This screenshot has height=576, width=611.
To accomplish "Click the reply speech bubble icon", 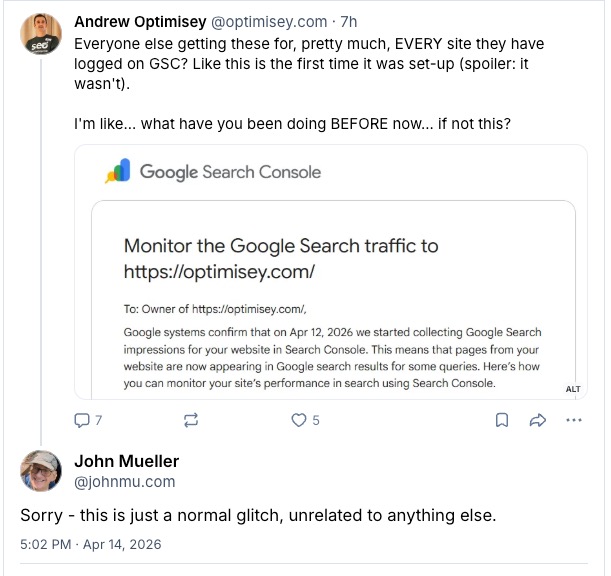I will 83,421.
